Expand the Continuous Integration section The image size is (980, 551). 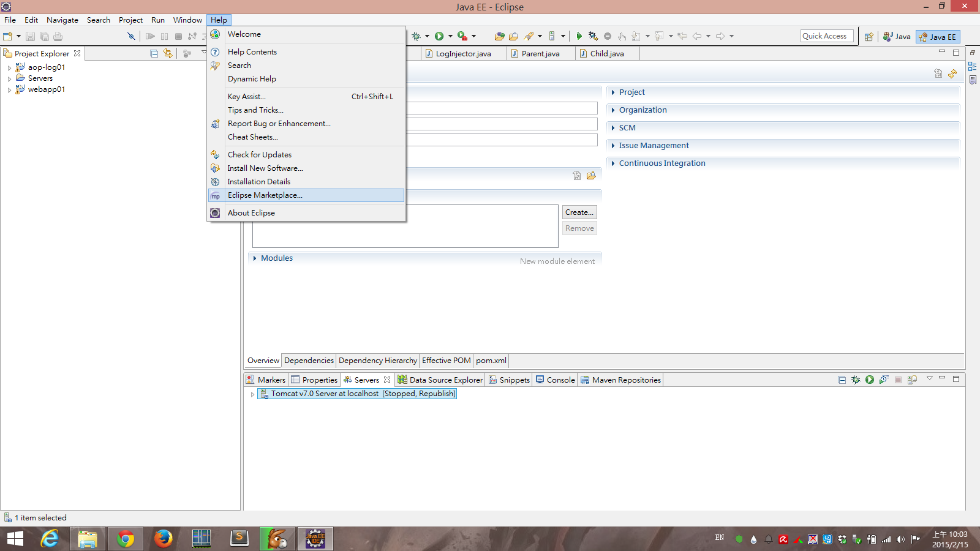(x=613, y=163)
